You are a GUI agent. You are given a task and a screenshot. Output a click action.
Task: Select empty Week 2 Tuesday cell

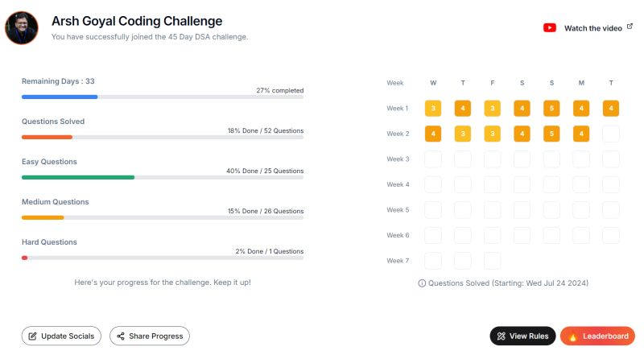pyautogui.click(x=611, y=134)
